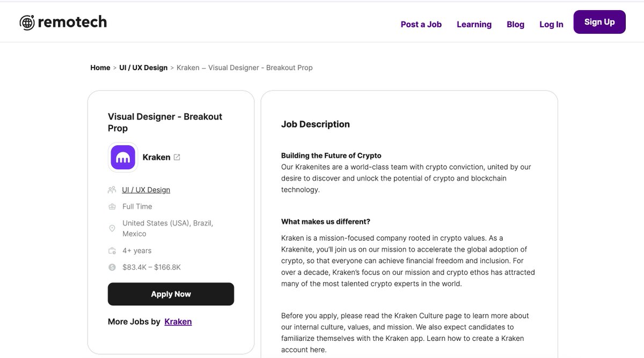Click the Apply Now button

pyautogui.click(x=171, y=294)
